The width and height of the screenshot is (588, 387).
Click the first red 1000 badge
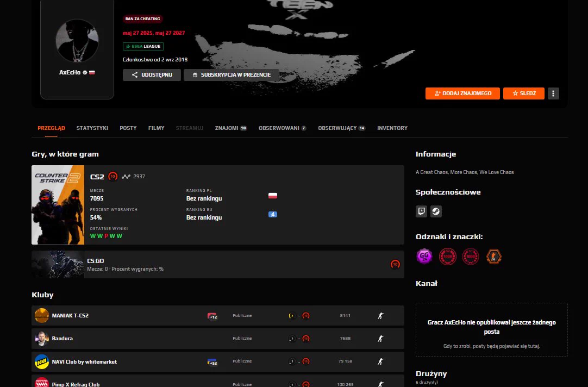(447, 257)
